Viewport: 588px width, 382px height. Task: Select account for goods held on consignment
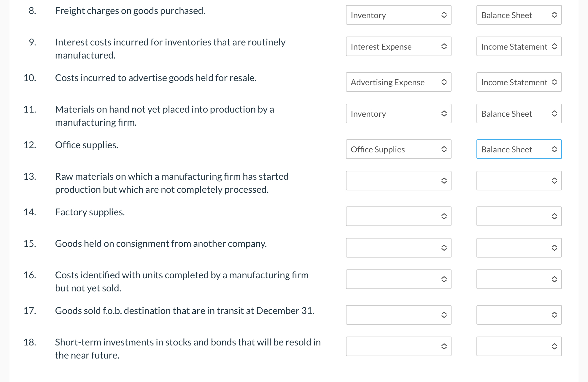(398, 248)
